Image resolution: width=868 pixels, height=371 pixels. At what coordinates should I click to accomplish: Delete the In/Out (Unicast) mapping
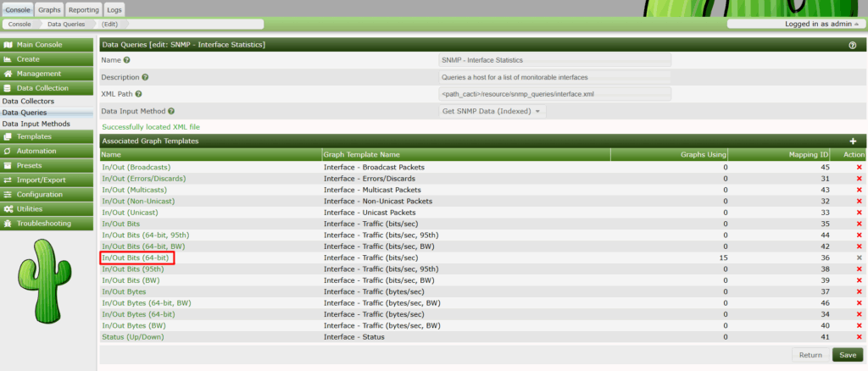click(x=860, y=213)
